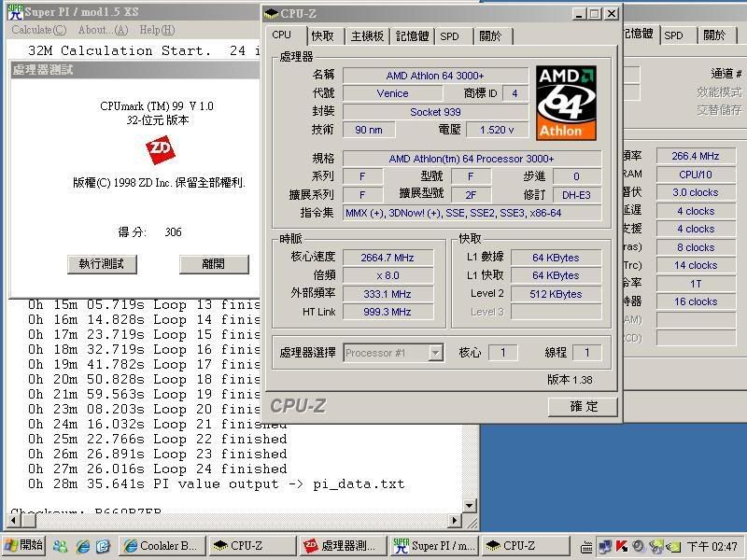Open the Windows Start (開始) button
The image size is (747, 560).
point(24,545)
